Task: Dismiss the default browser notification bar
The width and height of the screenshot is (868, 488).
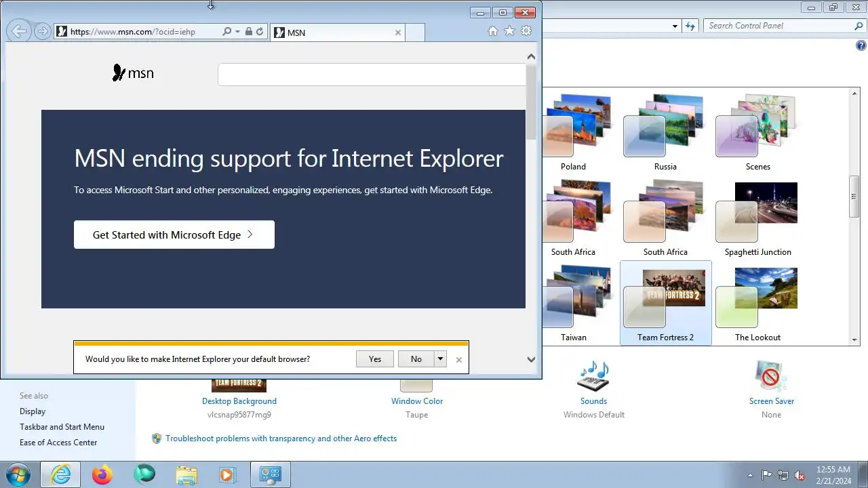Action: [x=459, y=360]
